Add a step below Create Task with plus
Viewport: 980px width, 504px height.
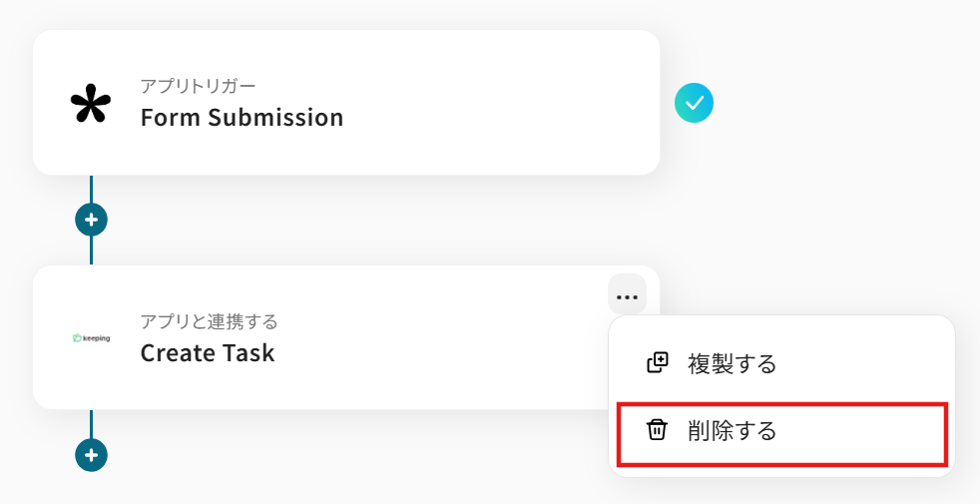91,455
